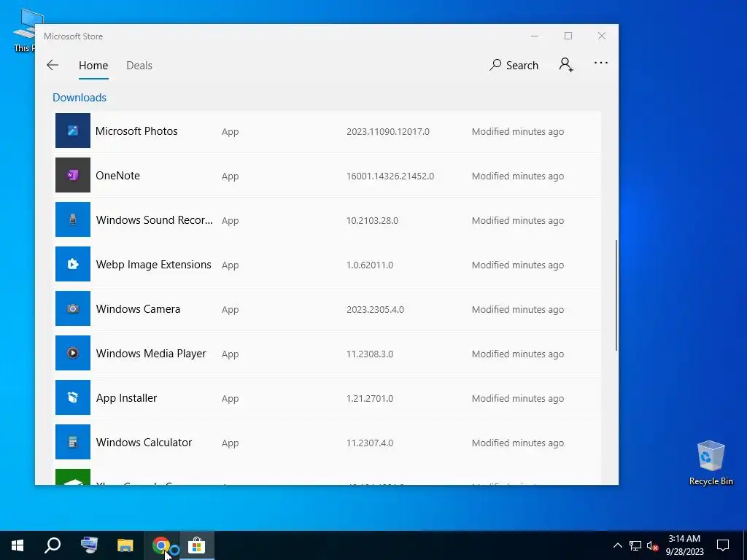Minimize the Microsoft Store window
Image resolution: width=747 pixels, height=560 pixels.
535,36
